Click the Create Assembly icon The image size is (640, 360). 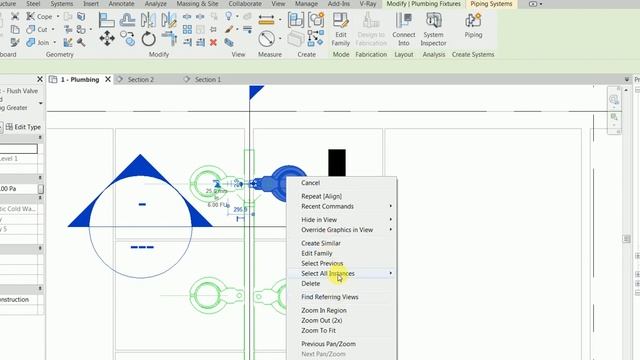296,20
